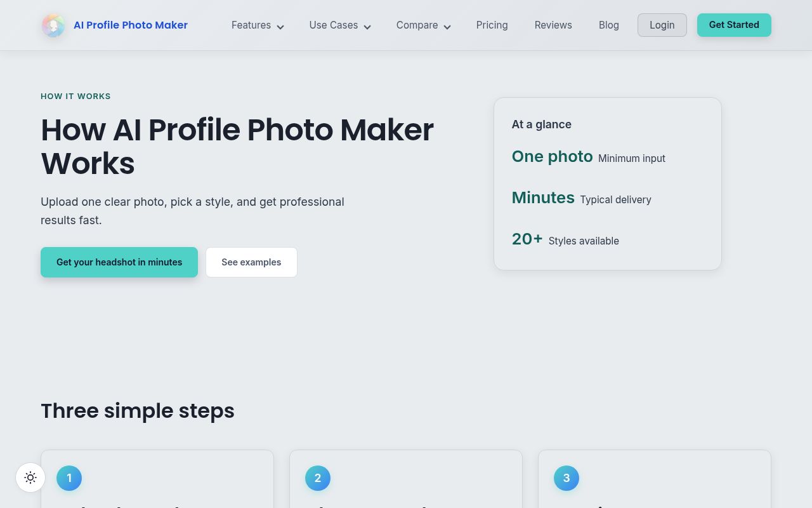
Task: Click the 'Upload one clear photo' description paragraph
Action: [x=192, y=211]
